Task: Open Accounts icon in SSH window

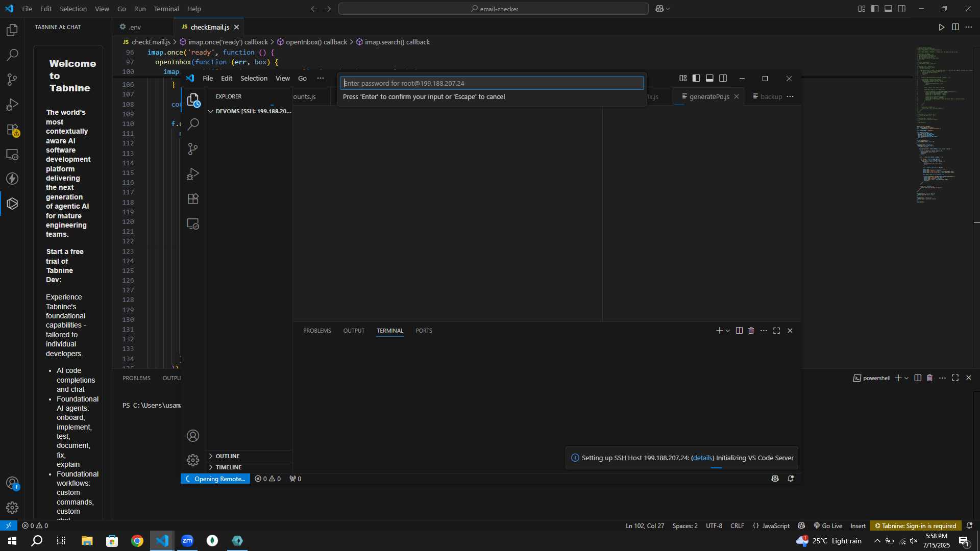Action: tap(193, 436)
